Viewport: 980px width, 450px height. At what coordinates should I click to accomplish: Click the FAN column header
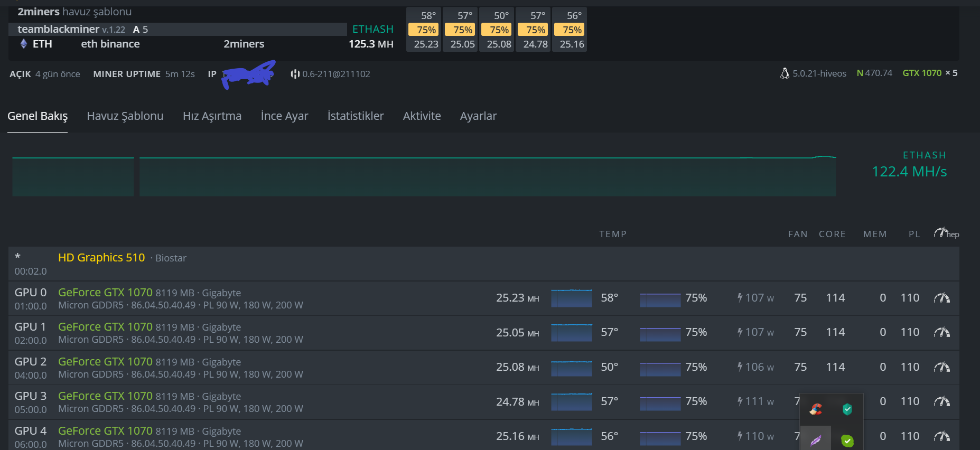(798, 234)
